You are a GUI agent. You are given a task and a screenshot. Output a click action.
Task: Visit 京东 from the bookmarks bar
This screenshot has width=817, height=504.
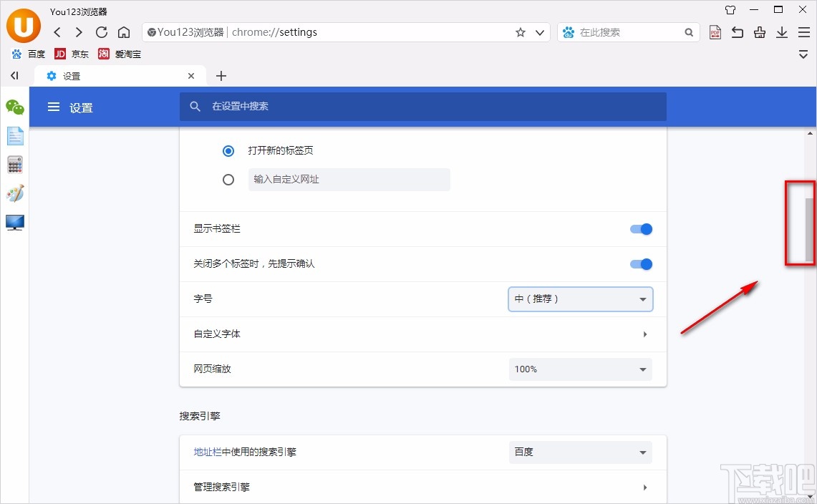(74, 54)
